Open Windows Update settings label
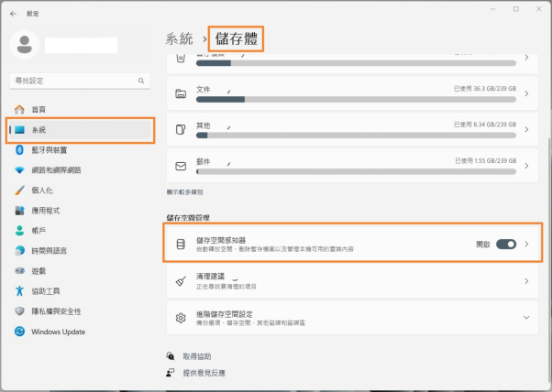The width and height of the screenshot is (552, 392). [x=58, y=332]
